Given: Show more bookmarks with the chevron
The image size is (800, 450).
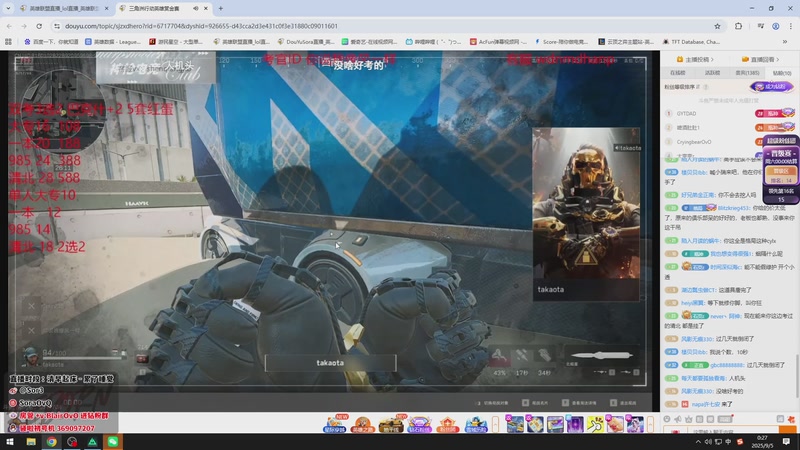Looking at the screenshot, I should point(785,42).
